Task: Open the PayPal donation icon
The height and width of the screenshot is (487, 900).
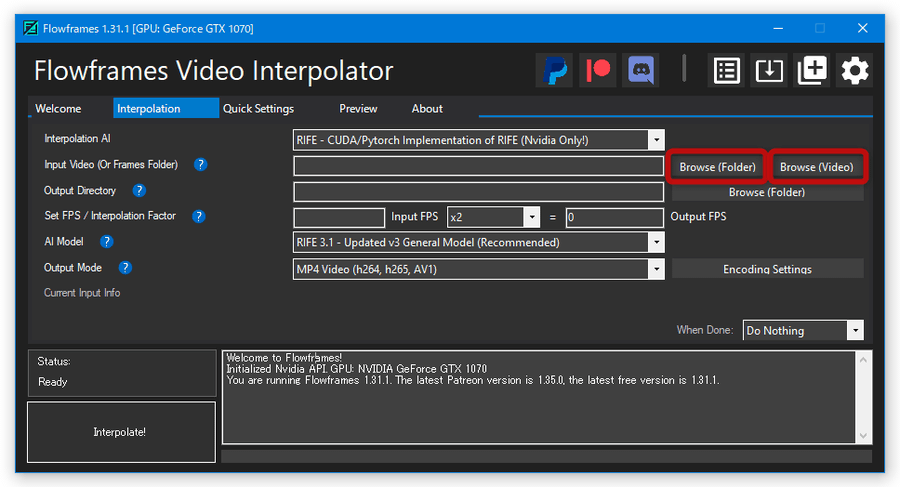Action: (554, 70)
